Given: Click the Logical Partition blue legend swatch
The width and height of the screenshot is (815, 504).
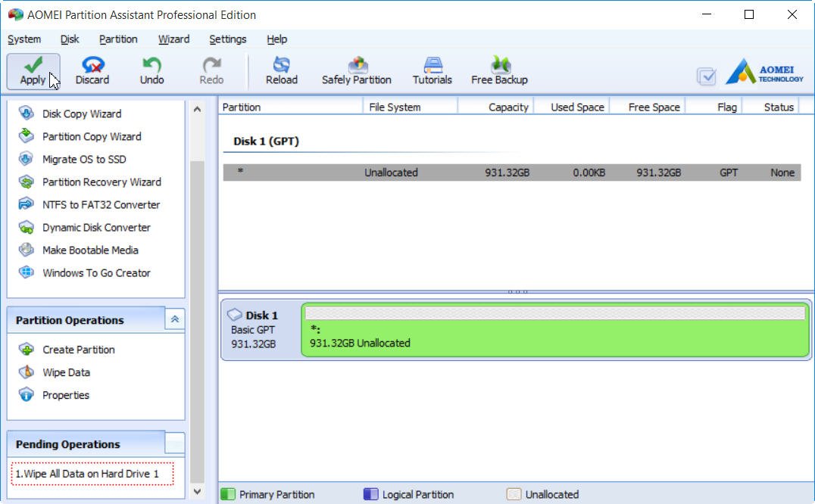Looking at the screenshot, I should (x=370, y=494).
